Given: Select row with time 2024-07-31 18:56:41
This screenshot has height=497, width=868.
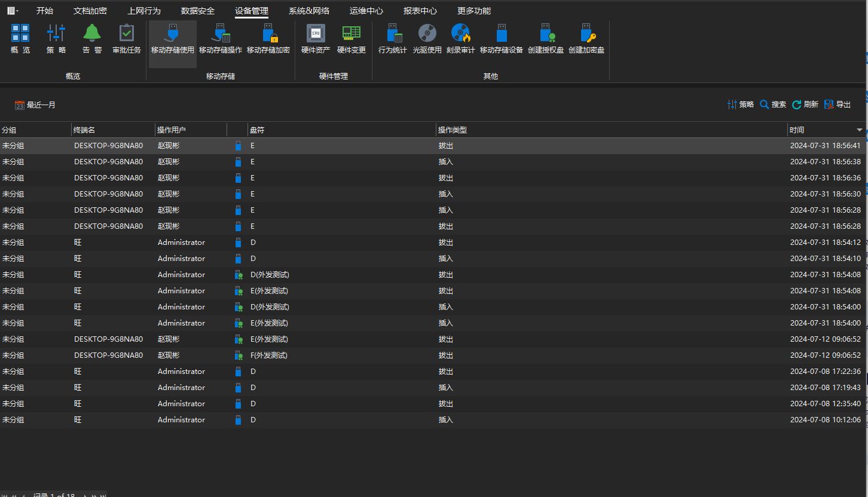Looking at the screenshot, I should (x=433, y=146).
